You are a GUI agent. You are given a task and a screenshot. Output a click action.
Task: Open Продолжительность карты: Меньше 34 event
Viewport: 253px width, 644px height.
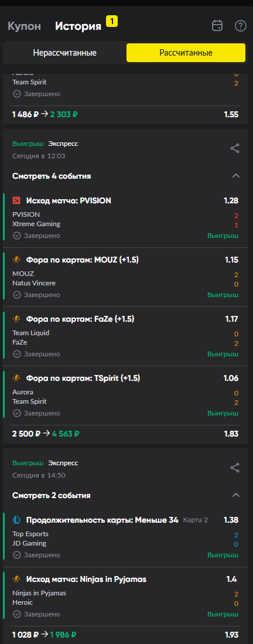tap(102, 520)
